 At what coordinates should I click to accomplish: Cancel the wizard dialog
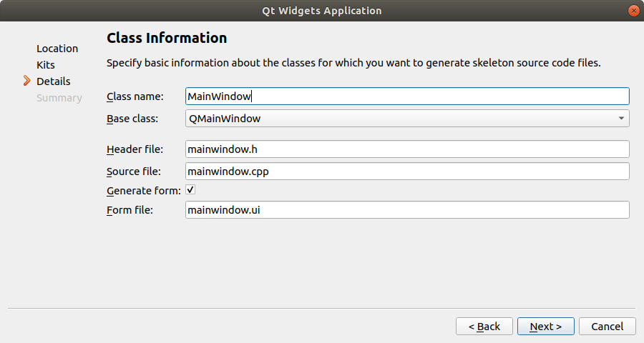point(607,327)
